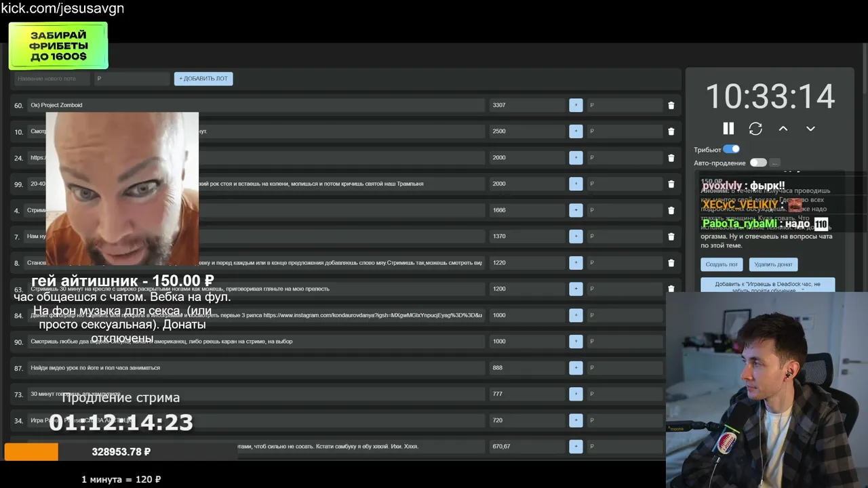
Task: Click the 10:33:14 timer display
Action: tap(770, 97)
